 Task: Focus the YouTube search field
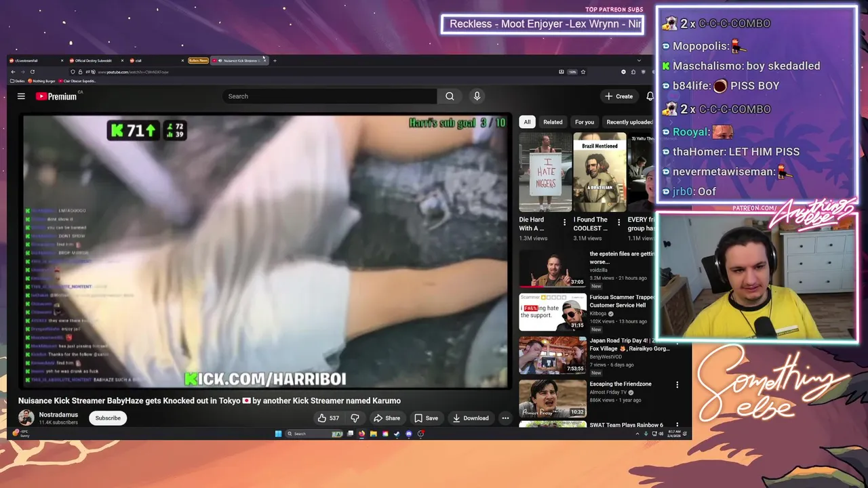pos(330,96)
